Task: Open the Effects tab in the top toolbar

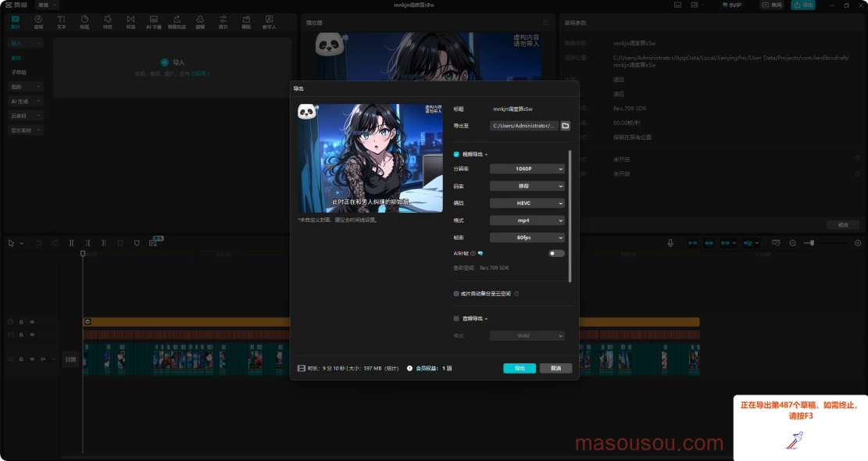Action: coord(108,22)
